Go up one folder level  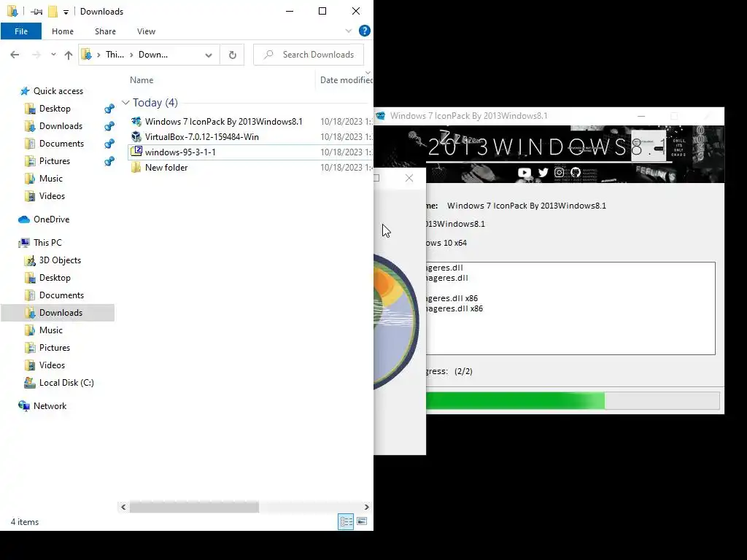pos(68,55)
